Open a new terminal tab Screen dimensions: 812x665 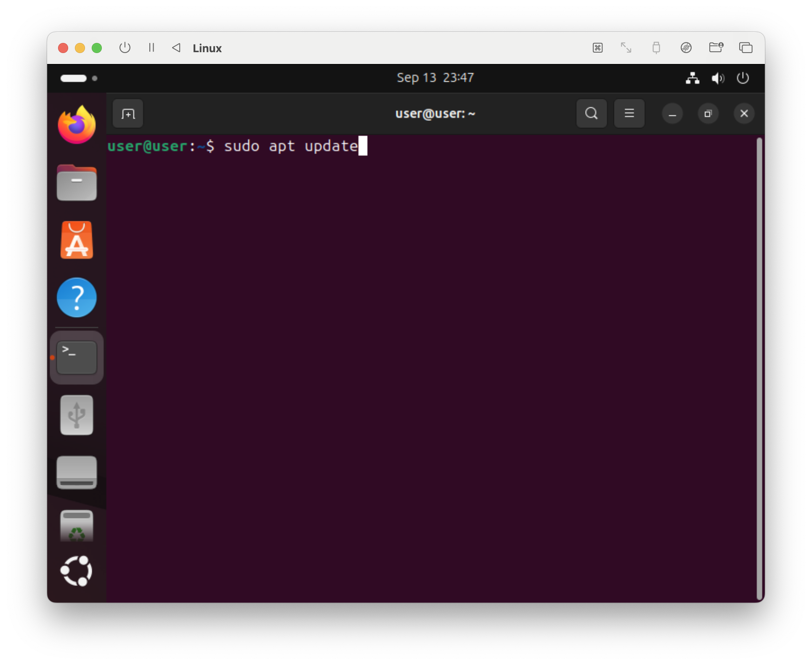click(x=128, y=114)
